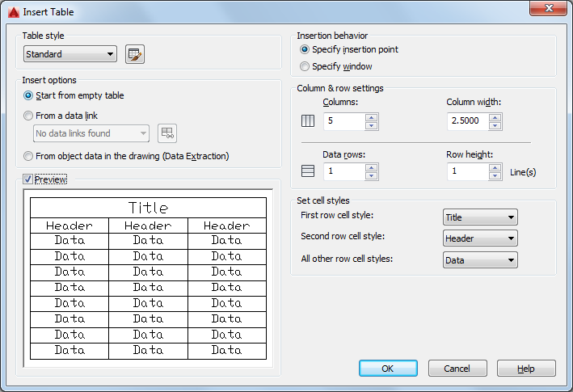Open Second row cell style Header dropdown

[480, 238]
